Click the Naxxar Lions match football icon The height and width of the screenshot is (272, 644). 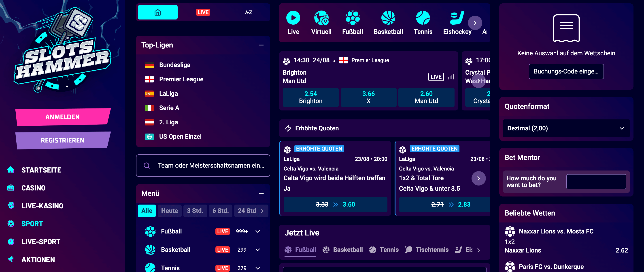(x=510, y=231)
